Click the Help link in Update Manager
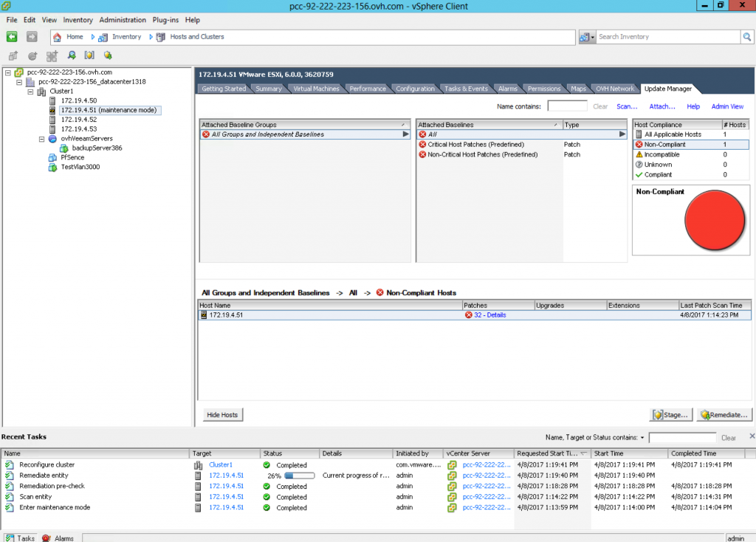Image resolution: width=756 pixels, height=542 pixels. (x=693, y=106)
